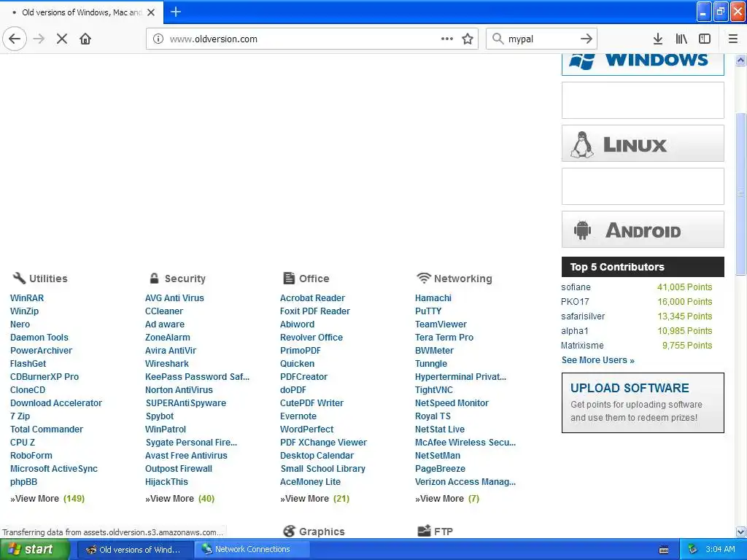Open the McAfee Wireless Secu... link
Image resolution: width=747 pixels, height=560 pixels.
(465, 443)
